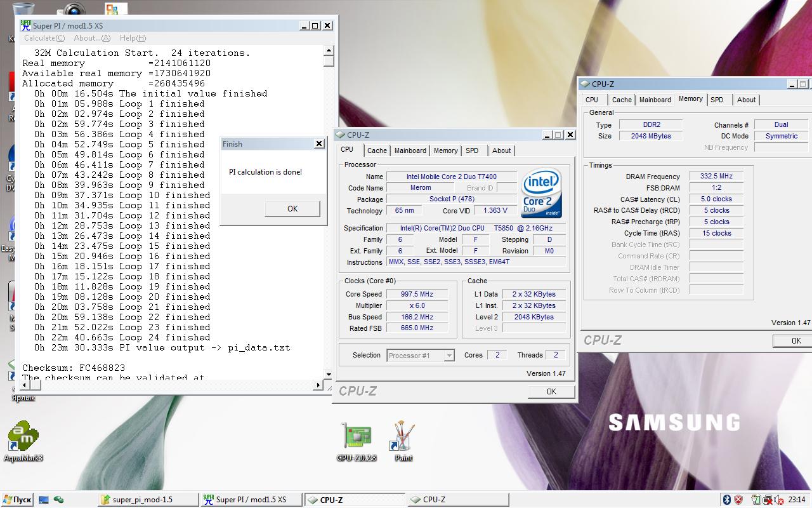Click the DRAM Frequency value 332.5 MHz
This screenshot has height=508, width=812.
click(x=716, y=177)
